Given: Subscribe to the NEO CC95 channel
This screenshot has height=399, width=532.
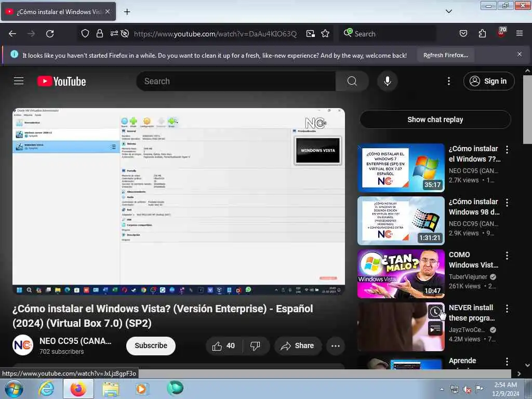Looking at the screenshot, I should pyautogui.click(x=151, y=345).
